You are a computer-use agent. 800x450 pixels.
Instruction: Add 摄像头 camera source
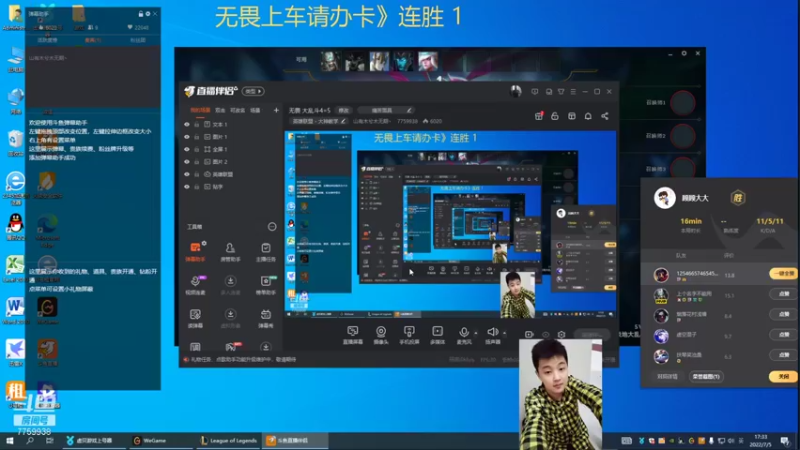click(381, 335)
